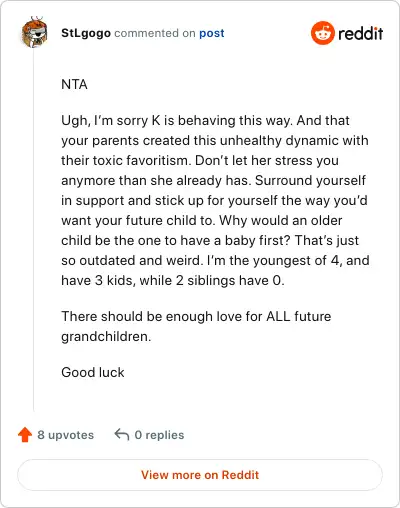This screenshot has height=508, width=400.
Task: Collapse comment via the vertical thread line
Action: tap(34, 230)
